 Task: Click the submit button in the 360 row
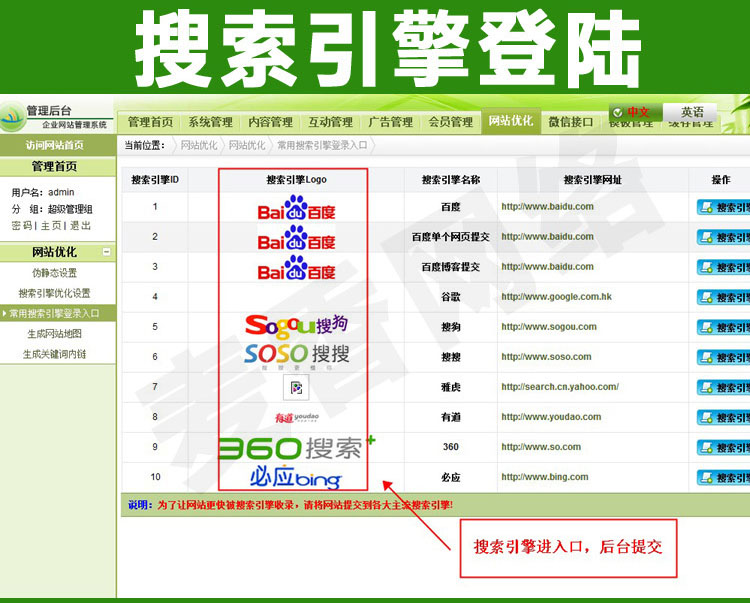pos(723,448)
